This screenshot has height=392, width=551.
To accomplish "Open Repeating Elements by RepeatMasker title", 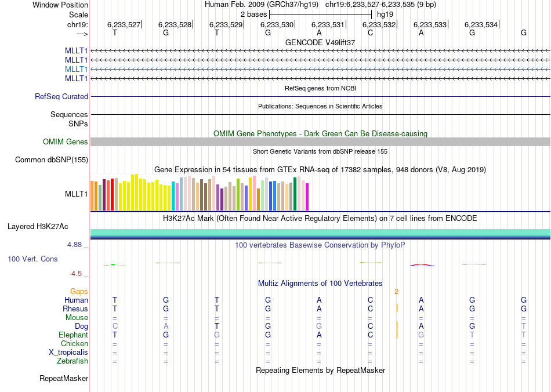I will pyautogui.click(x=320, y=371).
